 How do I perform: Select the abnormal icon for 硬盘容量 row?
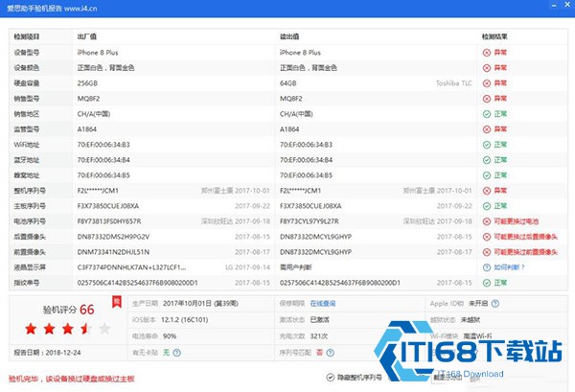coord(487,83)
